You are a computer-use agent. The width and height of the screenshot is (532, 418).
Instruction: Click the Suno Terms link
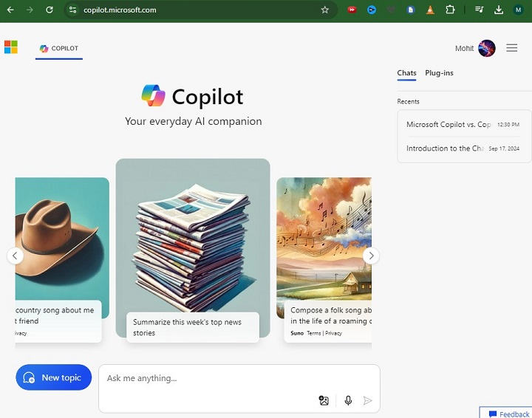(x=314, y=333)
